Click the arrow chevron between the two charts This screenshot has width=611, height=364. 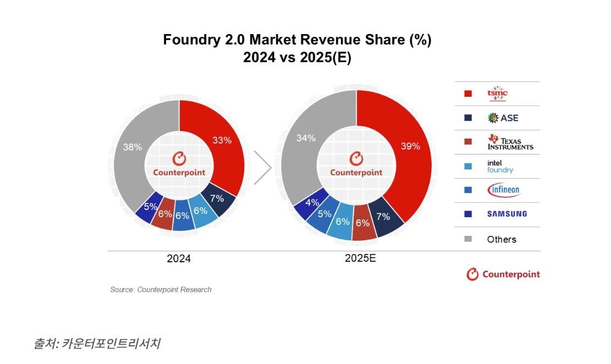coord(263,169)
